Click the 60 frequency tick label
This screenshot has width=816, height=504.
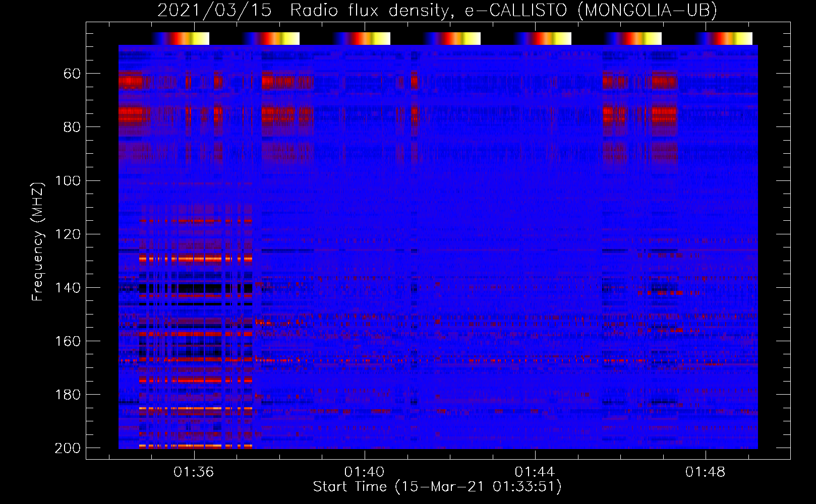72,74
